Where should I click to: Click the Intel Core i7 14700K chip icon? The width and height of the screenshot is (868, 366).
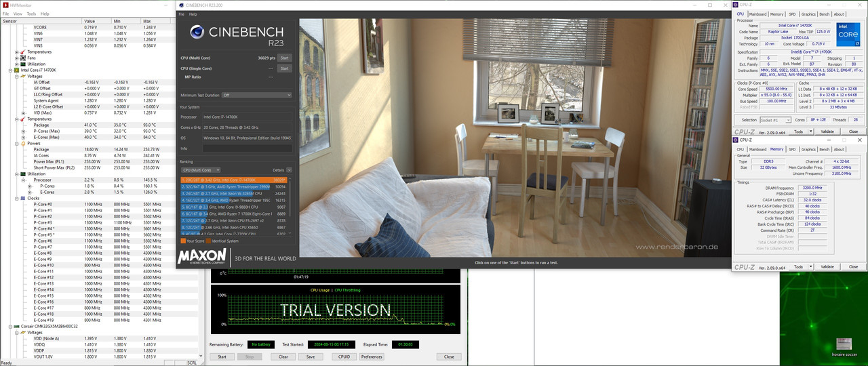pos(17,70)
